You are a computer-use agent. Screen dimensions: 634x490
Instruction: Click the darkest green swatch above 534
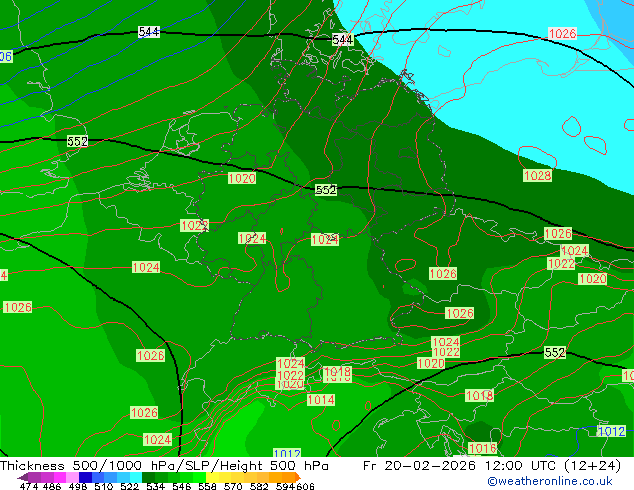point(148,477)
